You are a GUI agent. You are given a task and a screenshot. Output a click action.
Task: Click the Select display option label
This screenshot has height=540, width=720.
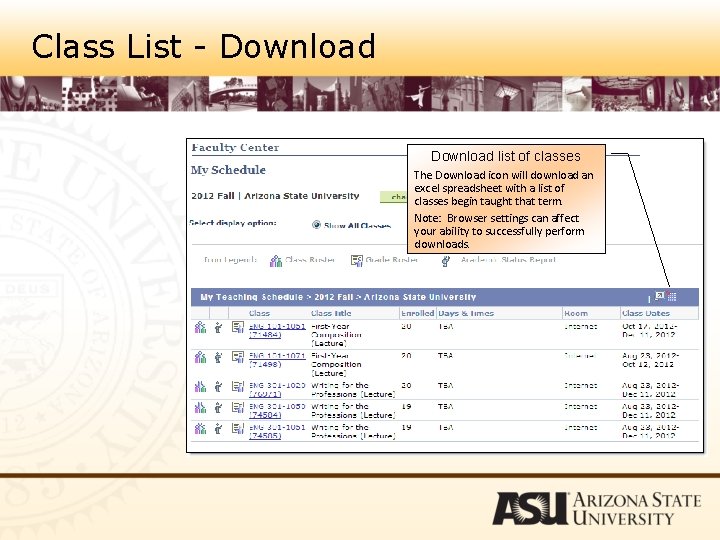233,223
